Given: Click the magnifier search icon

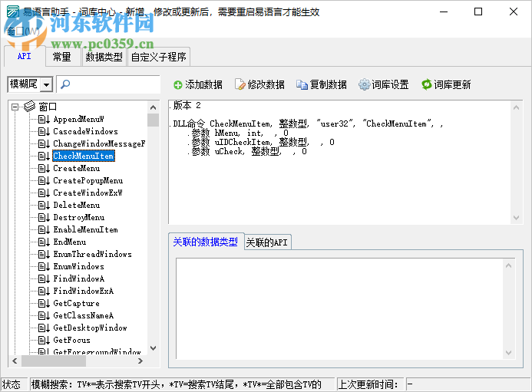Looking at the screenshot, I should 65,84.
